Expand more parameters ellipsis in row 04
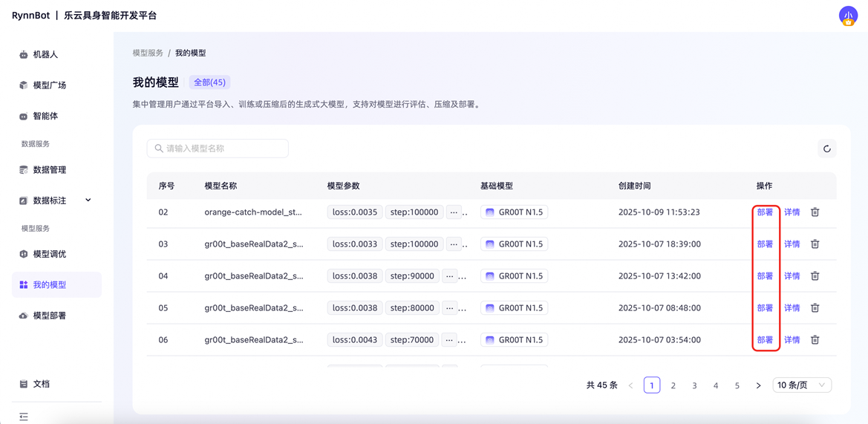This screenshot has width=868, height=424. click(451, 275)
